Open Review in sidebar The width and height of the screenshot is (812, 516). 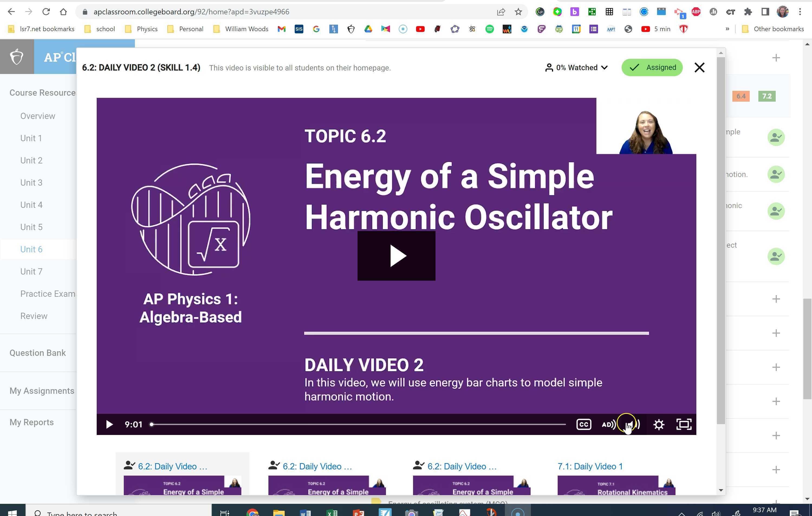(34, 316)
